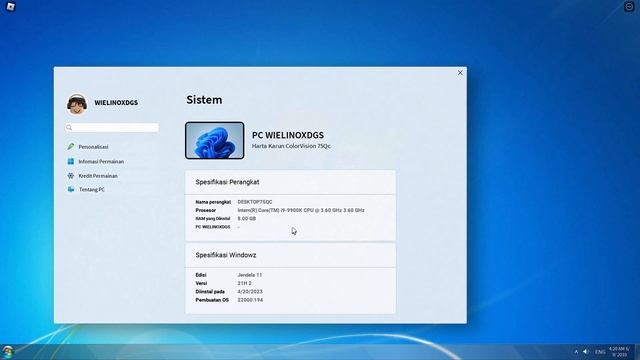Close the Sistem settings window
The width and height of the screenshot is (640, 360).
point(460,73)
